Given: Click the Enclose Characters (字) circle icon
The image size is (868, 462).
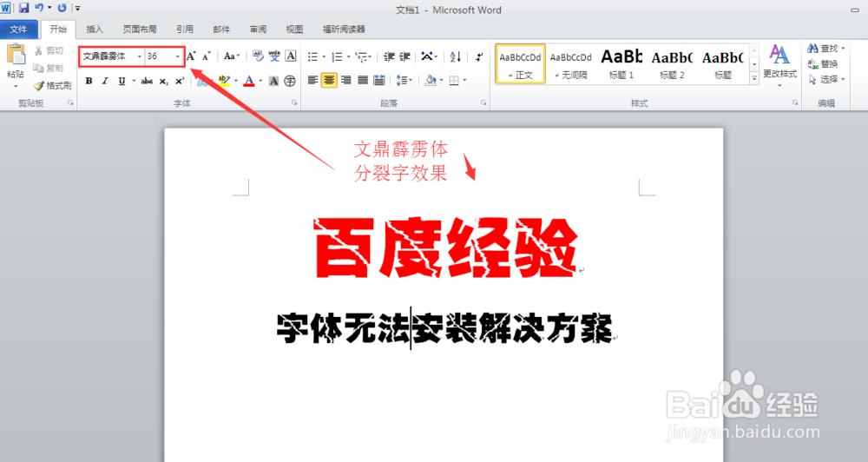Looking at the screenshot, I should [x=290, y=81].
